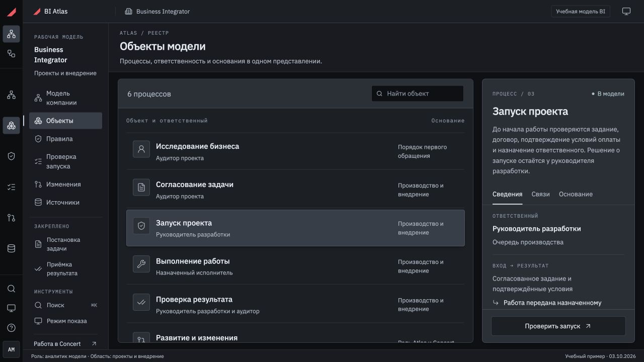Click Поиск in the sidebar tools

point(65,305)
